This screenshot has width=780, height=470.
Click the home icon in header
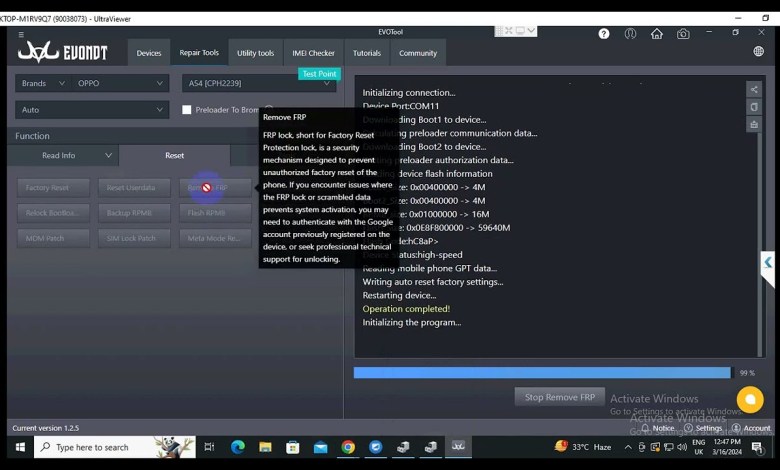point(657,33)
